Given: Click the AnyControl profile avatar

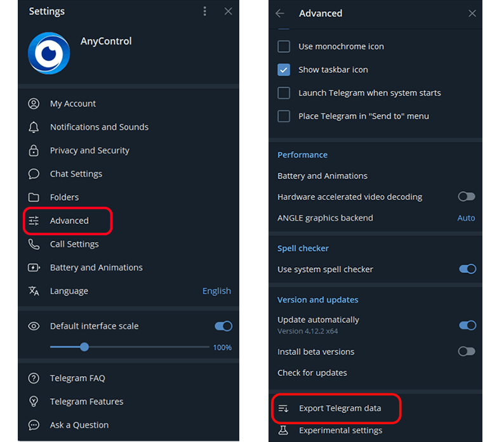Looking at the screenshot, I should 49,53.
